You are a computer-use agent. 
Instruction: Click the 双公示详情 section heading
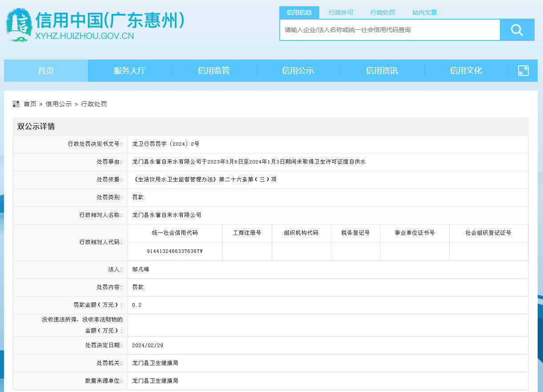pyautogui.click(x=36, y=126)
